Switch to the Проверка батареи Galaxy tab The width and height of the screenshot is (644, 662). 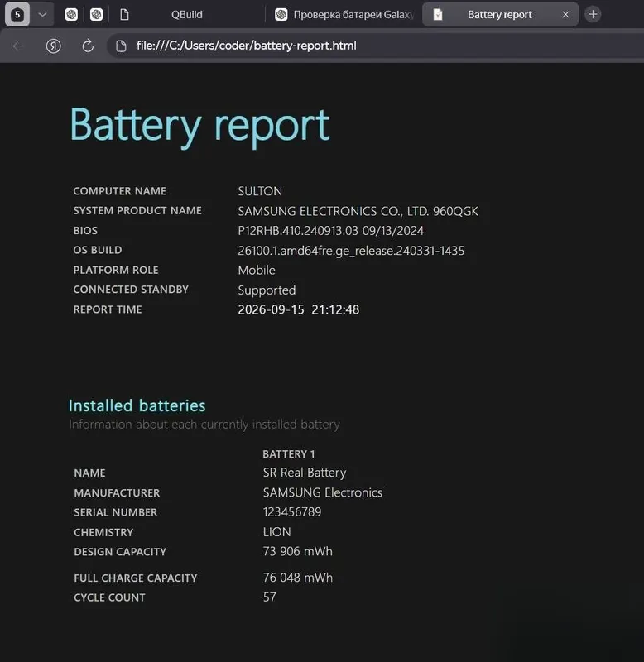coord(344,14)
